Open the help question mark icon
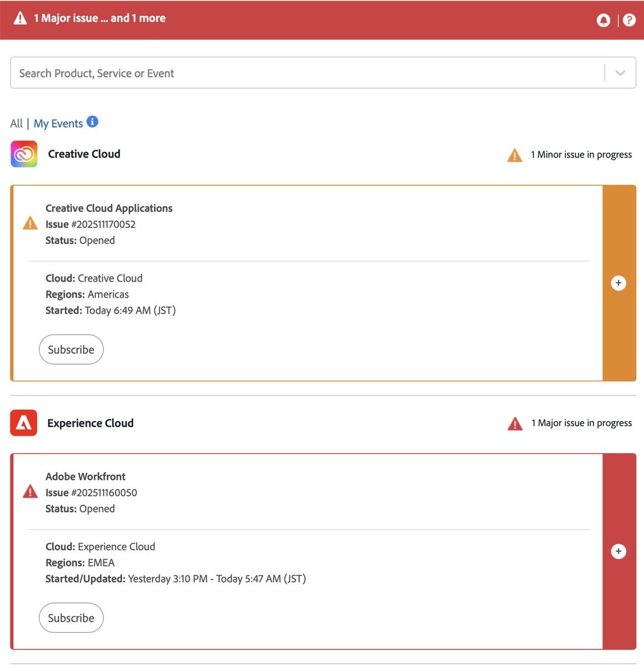 tap(629, 20)
